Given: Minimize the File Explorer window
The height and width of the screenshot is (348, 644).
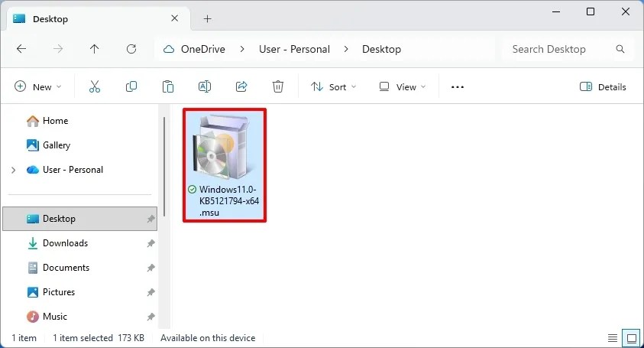Looking at the screenshot, I should (556, 11).
